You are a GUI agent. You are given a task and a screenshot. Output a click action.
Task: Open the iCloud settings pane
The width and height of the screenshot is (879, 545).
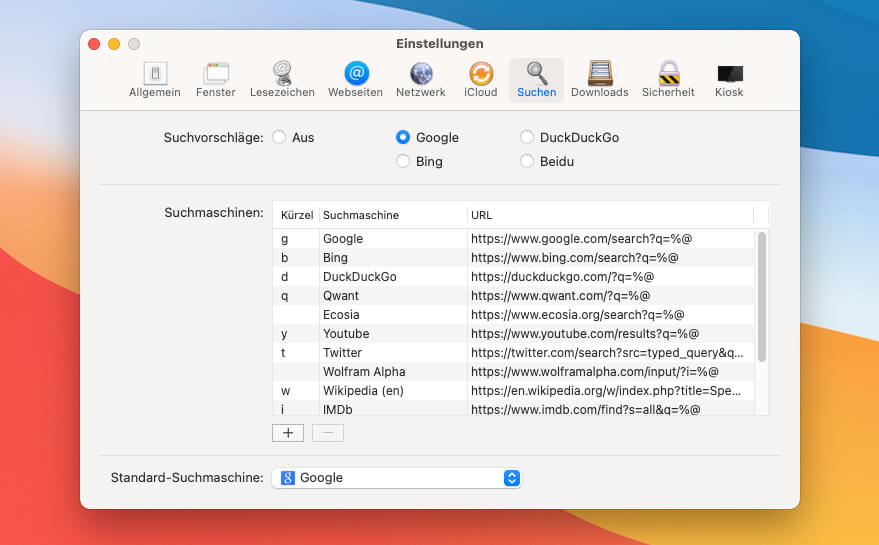coord(480,80)
